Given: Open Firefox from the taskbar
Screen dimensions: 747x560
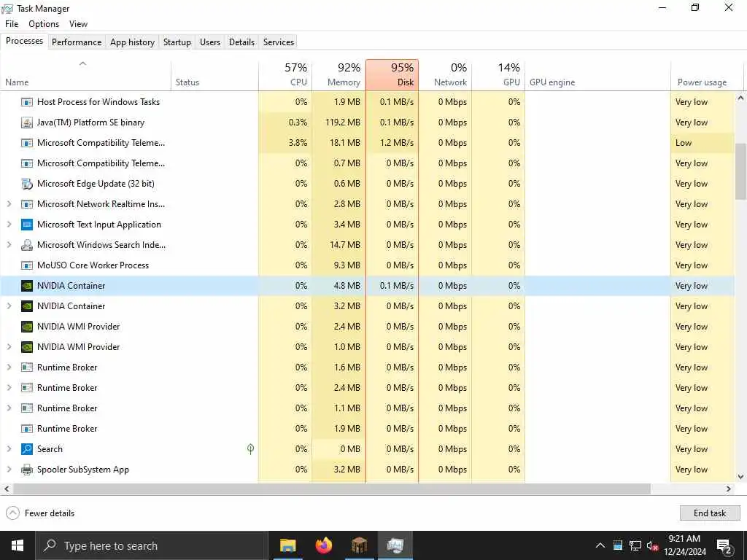Looking at the screenshot, I should point(324,545).
